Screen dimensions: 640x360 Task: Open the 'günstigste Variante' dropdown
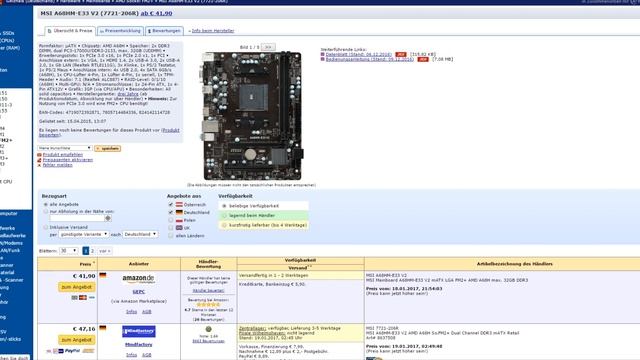84,234
